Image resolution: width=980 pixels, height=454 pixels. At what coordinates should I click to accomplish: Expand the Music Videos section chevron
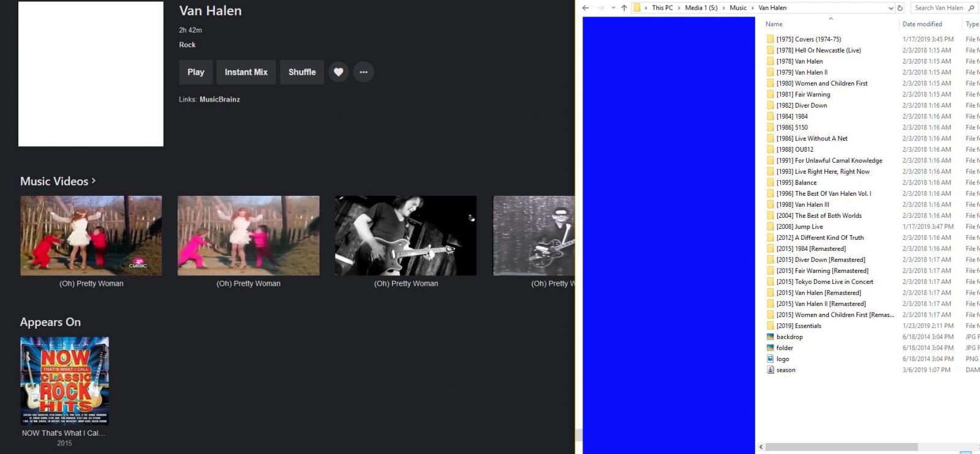tap(94, 181)
